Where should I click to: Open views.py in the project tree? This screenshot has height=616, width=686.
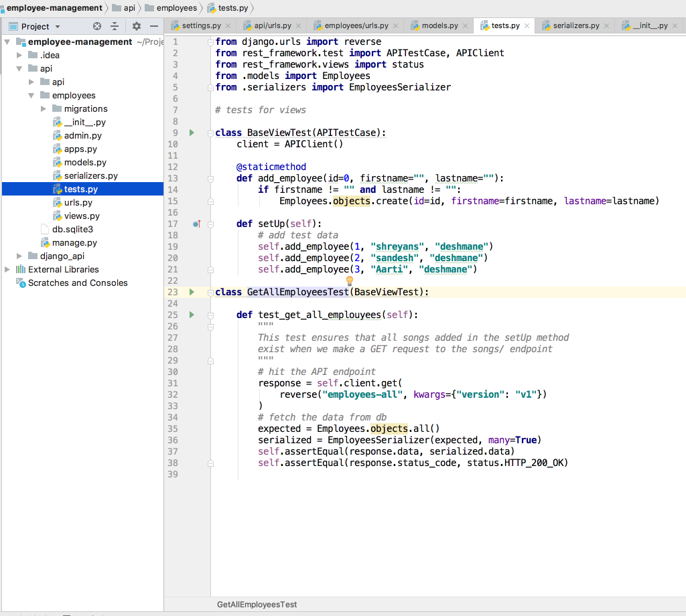(82, 216)
